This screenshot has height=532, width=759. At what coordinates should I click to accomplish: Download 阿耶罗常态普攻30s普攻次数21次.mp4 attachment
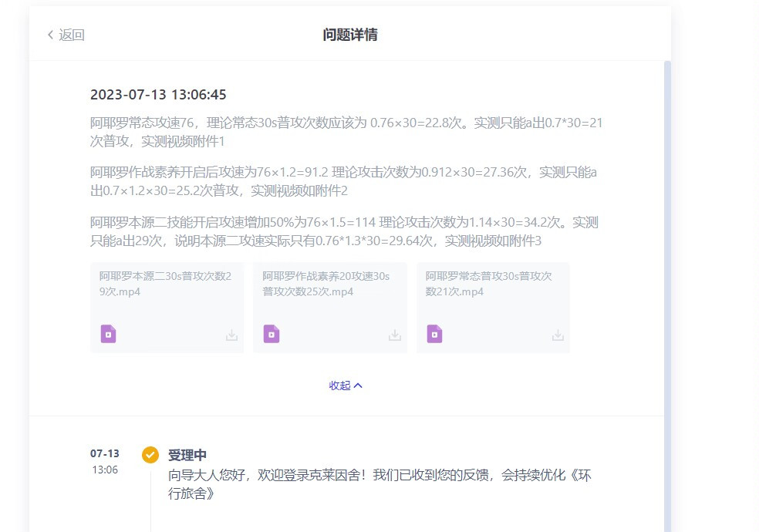point(558,335)
